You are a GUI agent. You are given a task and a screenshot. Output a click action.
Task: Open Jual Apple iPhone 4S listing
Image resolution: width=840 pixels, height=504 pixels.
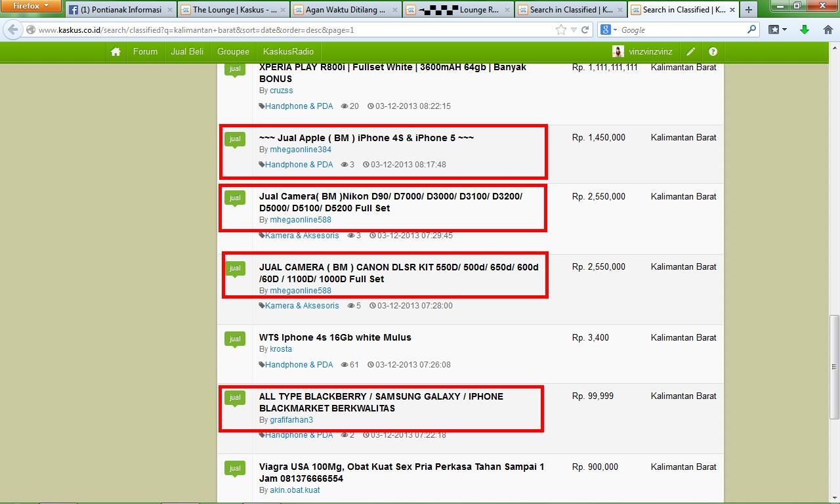pyautogui.click(x=366, y=138)
